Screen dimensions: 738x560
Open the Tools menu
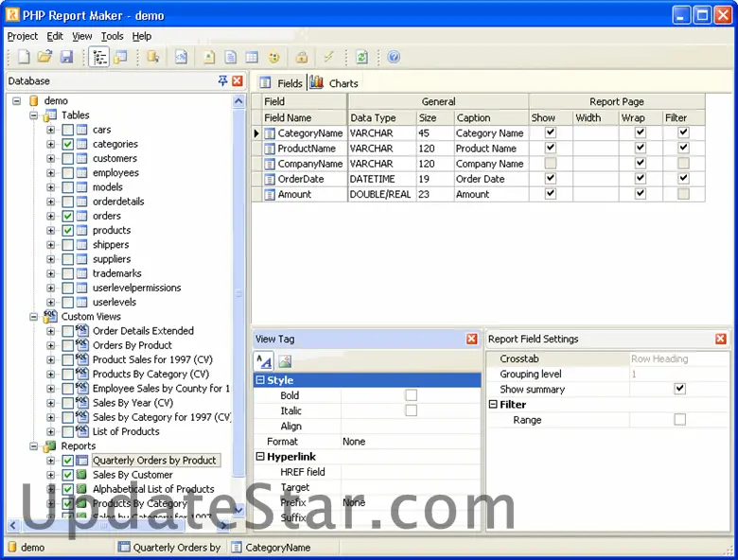click(x=112, y=36)
